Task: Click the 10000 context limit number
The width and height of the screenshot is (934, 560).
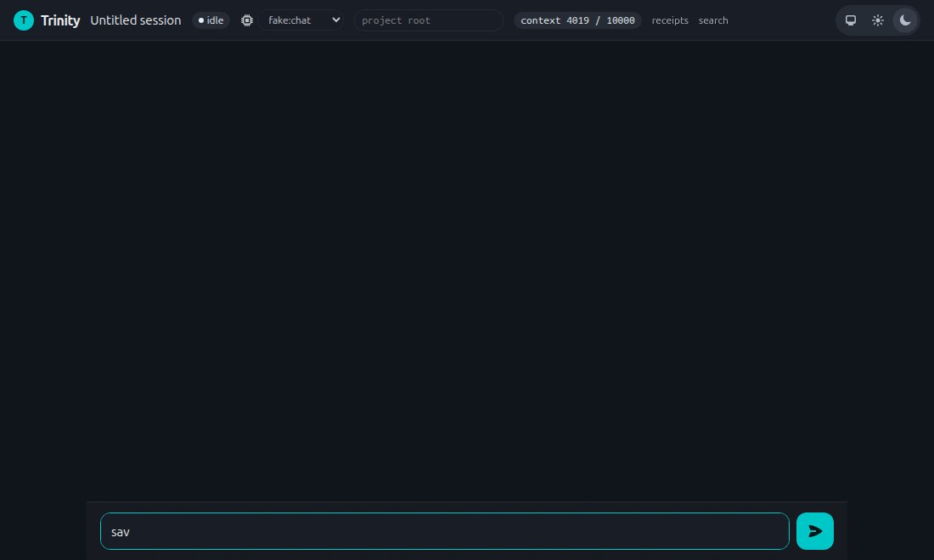Action: point(620,20)
